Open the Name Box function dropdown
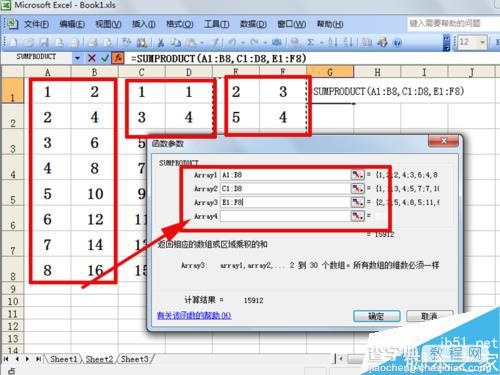Viewport: 500px width, 375px height. coord(77,58)
